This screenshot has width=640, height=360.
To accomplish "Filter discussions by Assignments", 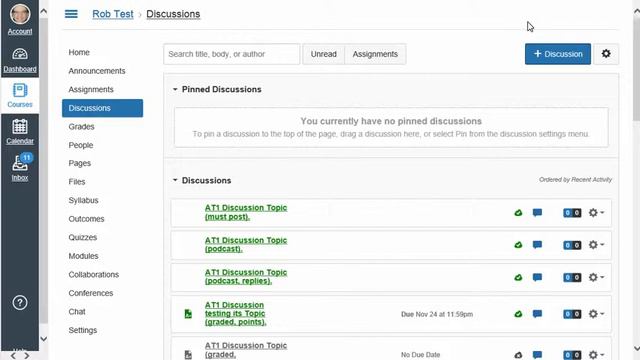I will (x=375, y=54).
